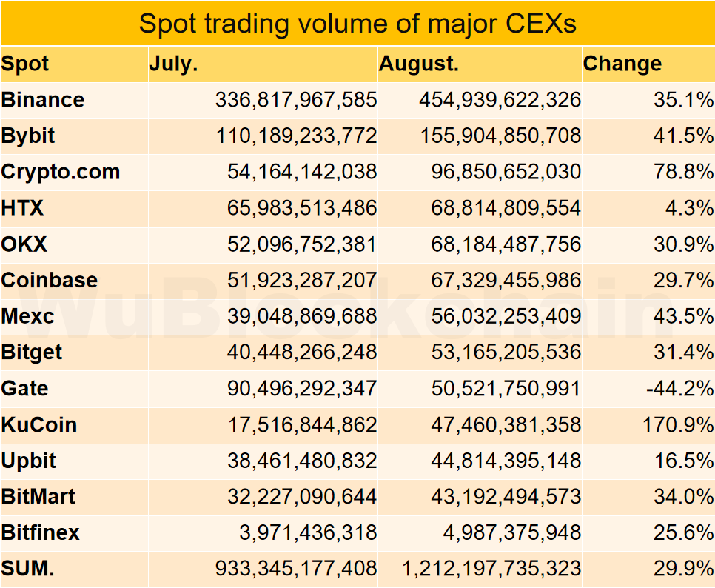Click Crypto.com's 78.8% change cell

(x=648, y=172)
